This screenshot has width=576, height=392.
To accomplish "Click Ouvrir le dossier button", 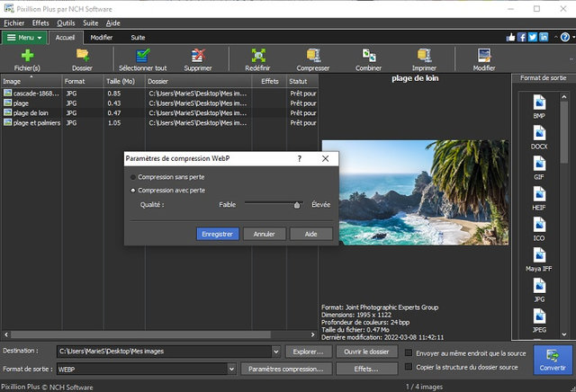I will coord(366,352).
